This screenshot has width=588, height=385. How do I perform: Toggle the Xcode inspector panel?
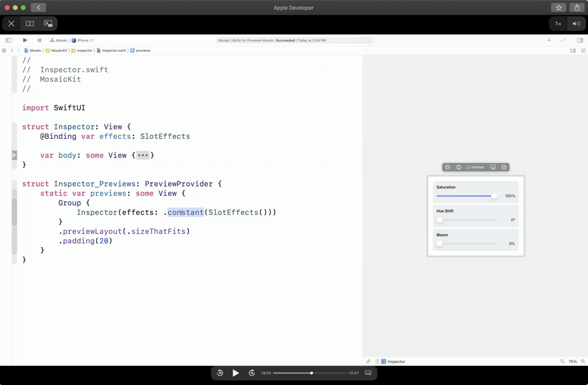click(580, 40)
